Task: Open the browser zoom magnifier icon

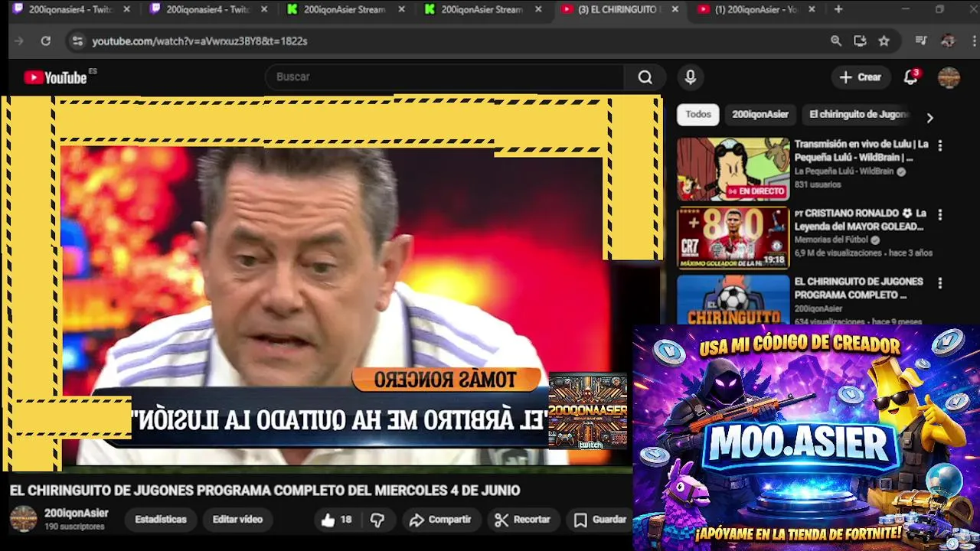Action: pyautogui.click(x=836, y=41)
